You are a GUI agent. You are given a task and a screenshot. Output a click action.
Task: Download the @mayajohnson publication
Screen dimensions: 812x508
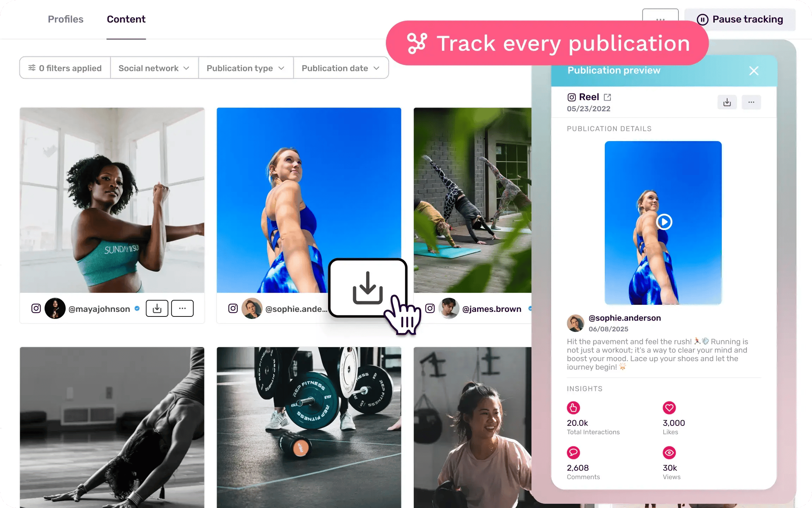157,308
